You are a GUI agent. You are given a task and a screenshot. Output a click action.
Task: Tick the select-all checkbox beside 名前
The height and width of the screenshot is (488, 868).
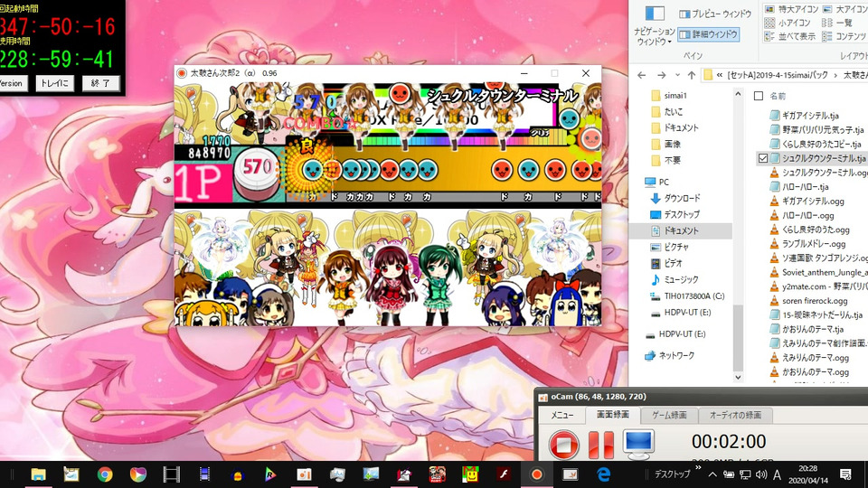coord(759,97)
